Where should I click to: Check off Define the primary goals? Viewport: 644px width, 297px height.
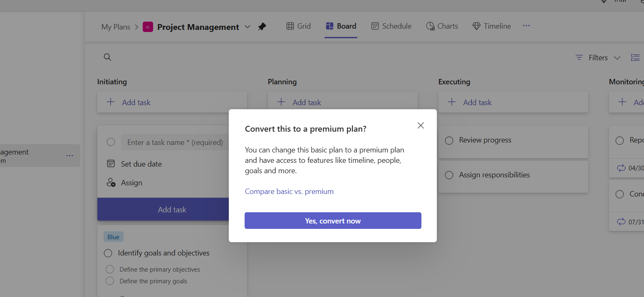(x=110, y=281)
